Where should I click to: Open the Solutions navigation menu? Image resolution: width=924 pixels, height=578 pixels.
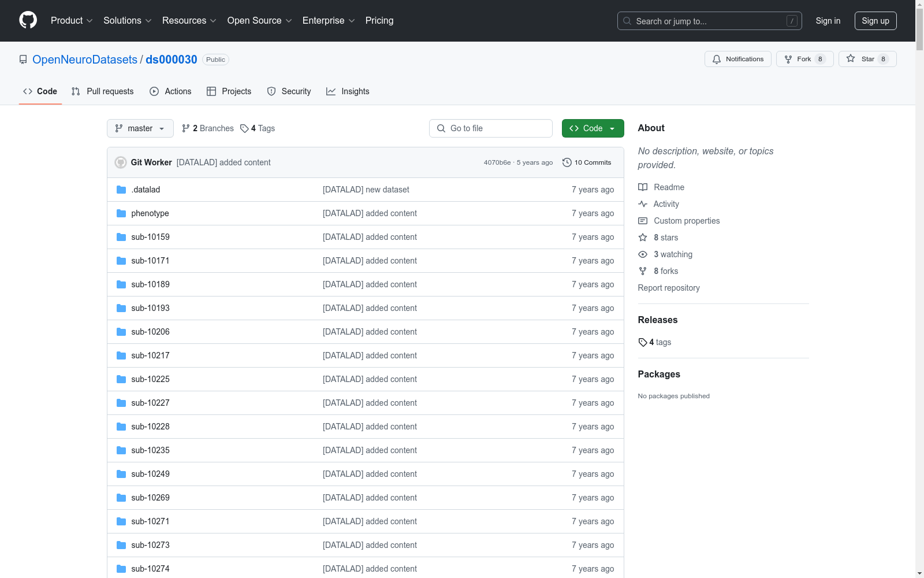click(x=127, y=21)
